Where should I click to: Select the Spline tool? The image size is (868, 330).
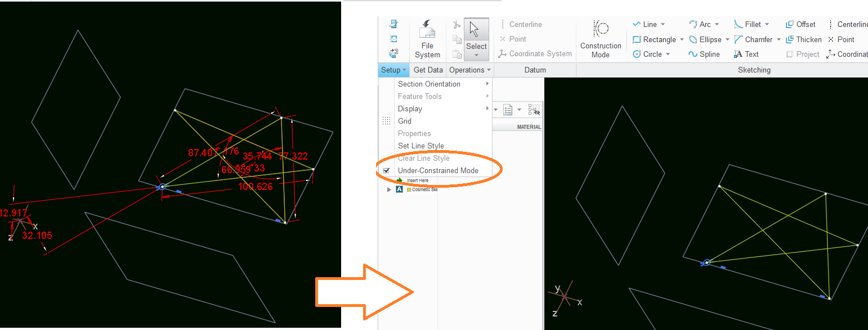(704, 54)
